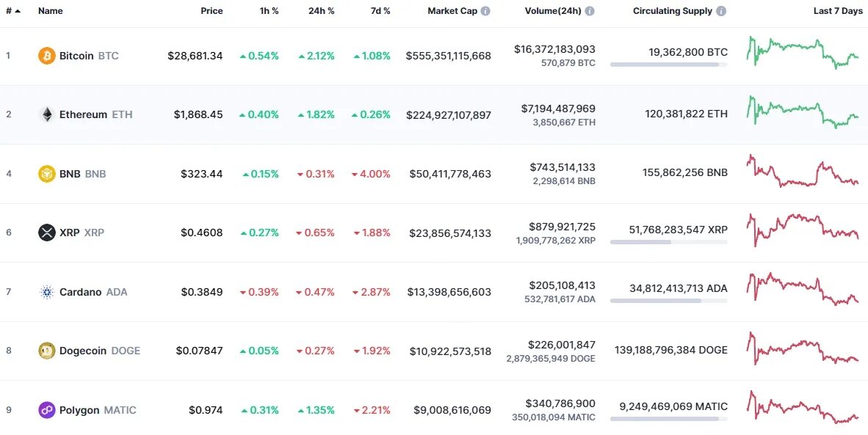Click XRP 24h volume amount link

point(562,227)
